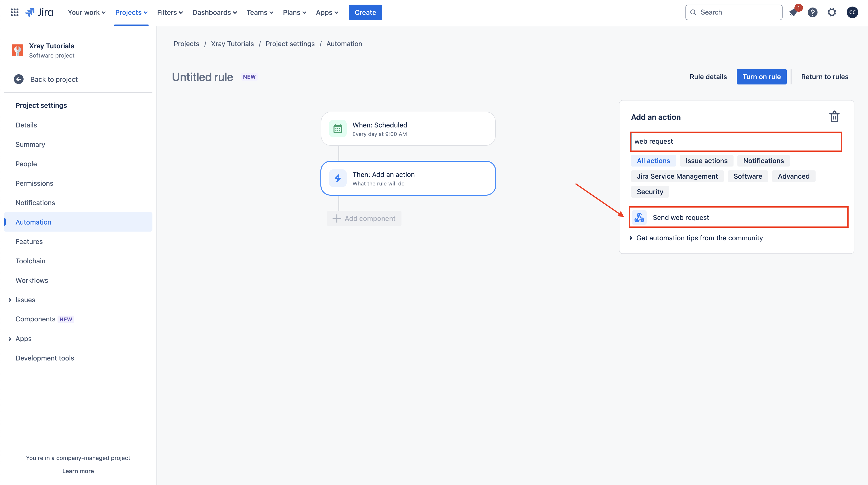Select the Issue actions filter

click(x=706, y=161)
